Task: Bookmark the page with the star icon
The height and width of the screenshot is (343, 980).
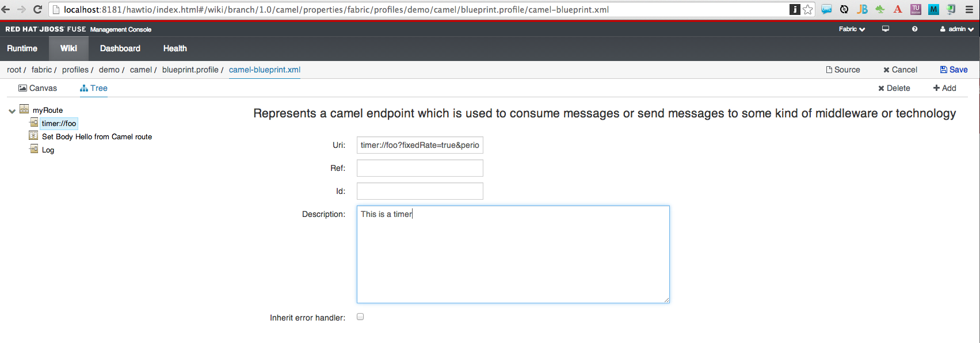Action: (808, 9)
